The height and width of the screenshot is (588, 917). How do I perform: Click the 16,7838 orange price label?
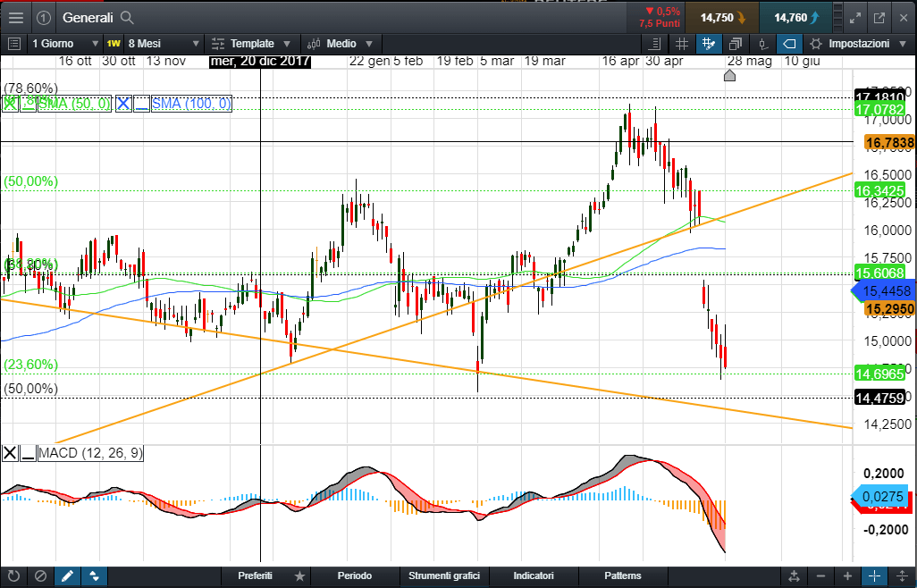pyautogui.click(x=889, y=143)
